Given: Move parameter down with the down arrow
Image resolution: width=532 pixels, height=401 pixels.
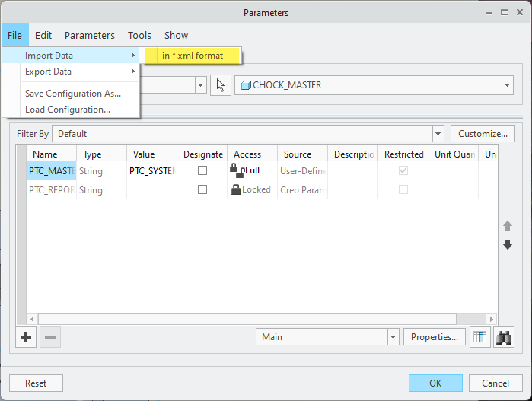Looking at the screenshot, I should [508, 245].
